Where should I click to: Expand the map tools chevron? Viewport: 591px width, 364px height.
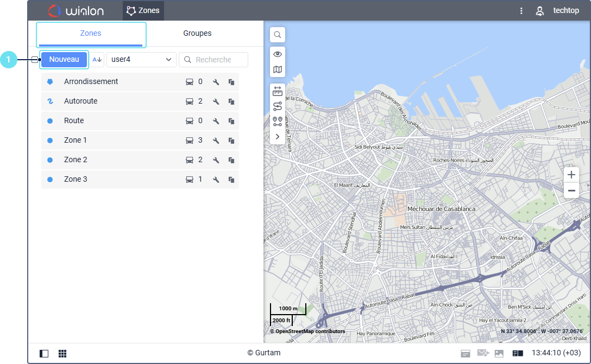point(278,137)
